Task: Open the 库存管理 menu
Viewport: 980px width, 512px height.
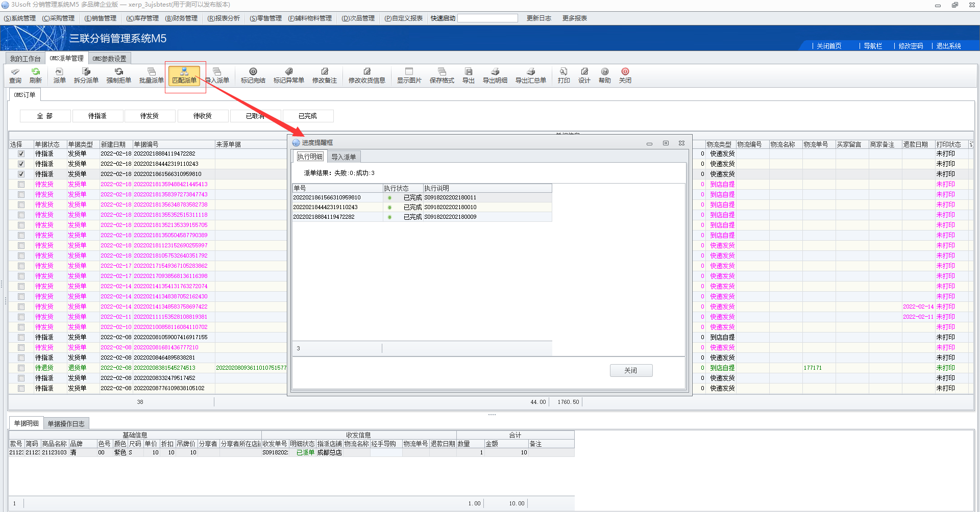Action: click(x=142, y=18)
